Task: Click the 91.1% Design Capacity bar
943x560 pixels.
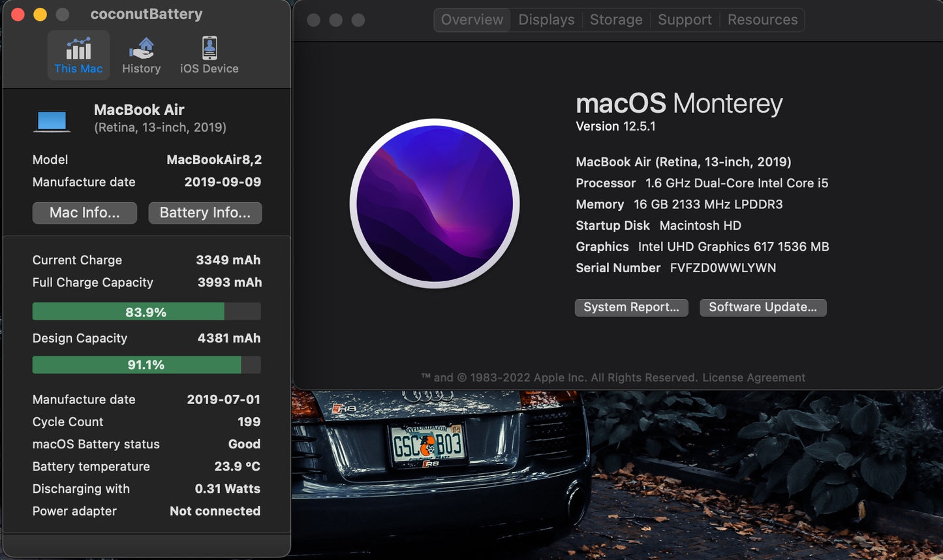Action: pos(146,364)
